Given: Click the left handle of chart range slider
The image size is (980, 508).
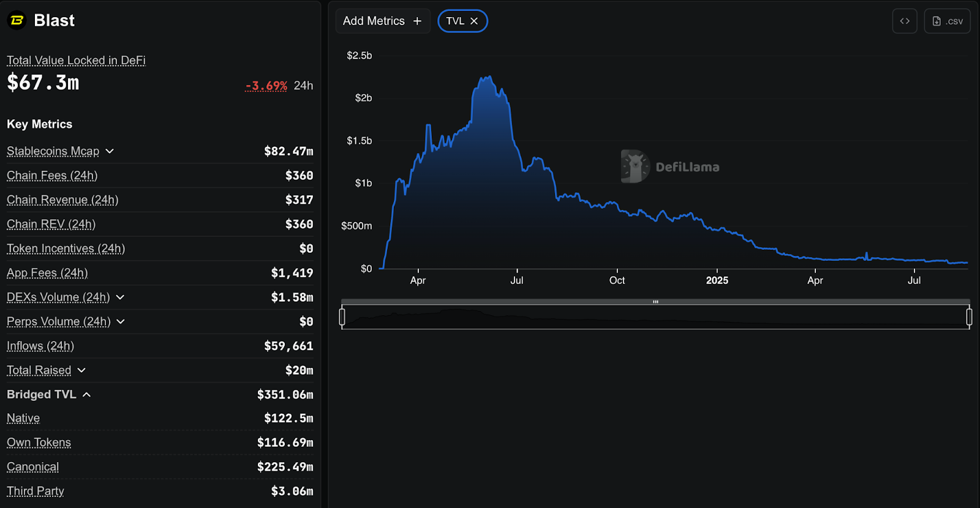Looking at the screenshot, I should click(x=342, y=316).
